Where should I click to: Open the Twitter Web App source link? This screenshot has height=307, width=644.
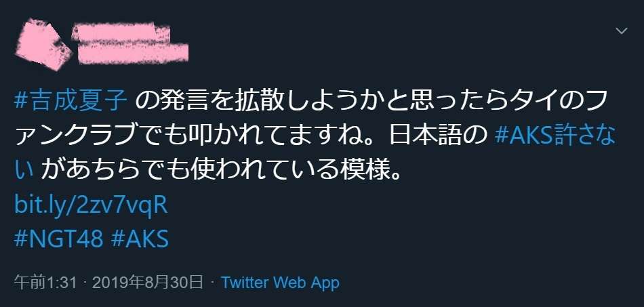pos(280,283)
